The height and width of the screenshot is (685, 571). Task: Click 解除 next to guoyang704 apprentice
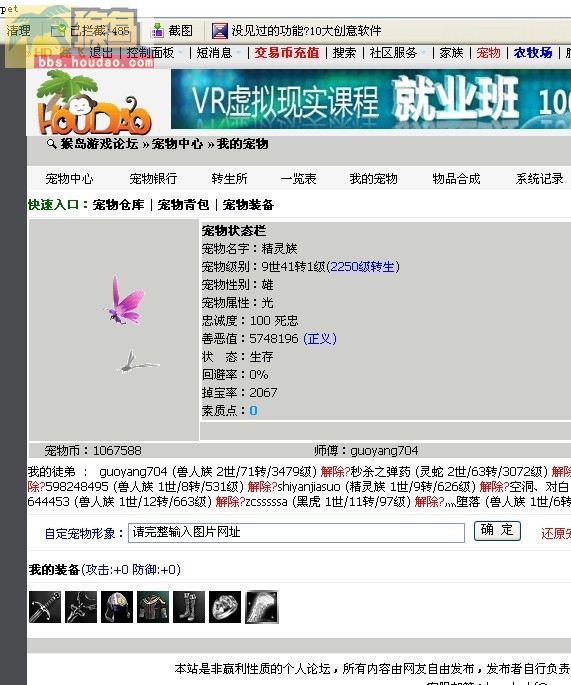pyautogui.click(x=333, y=472)
